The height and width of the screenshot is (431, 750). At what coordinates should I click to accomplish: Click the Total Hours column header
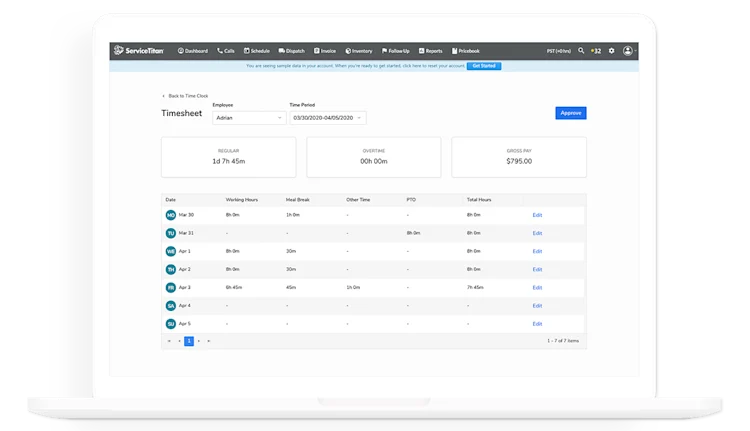tap(479, 199)
